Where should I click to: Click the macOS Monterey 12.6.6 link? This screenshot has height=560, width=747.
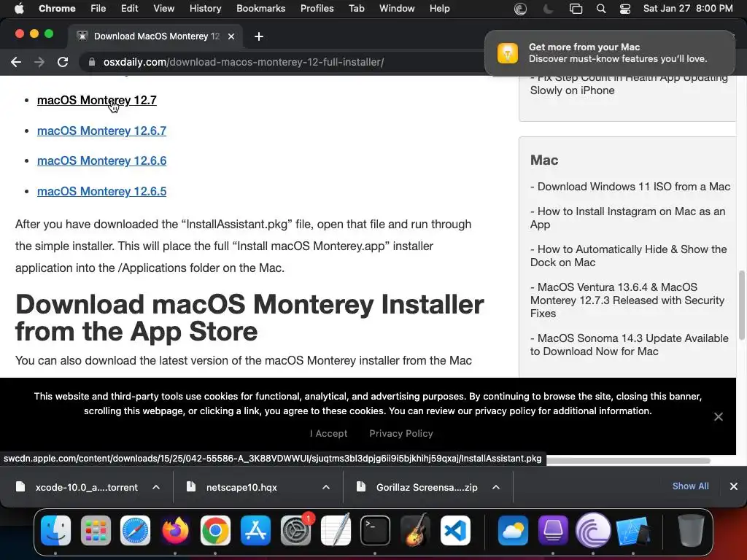pyautogui.click(x=101, y=160)
